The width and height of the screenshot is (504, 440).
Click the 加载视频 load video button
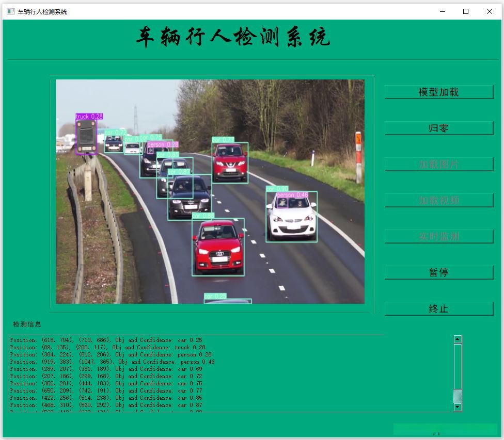click(x=438, y=200)
